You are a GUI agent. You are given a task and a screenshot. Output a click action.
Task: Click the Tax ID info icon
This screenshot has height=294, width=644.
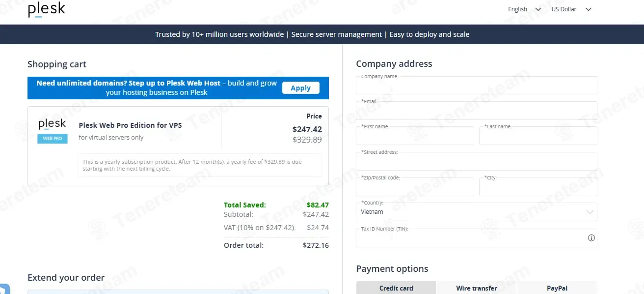(x=591, y=238)
